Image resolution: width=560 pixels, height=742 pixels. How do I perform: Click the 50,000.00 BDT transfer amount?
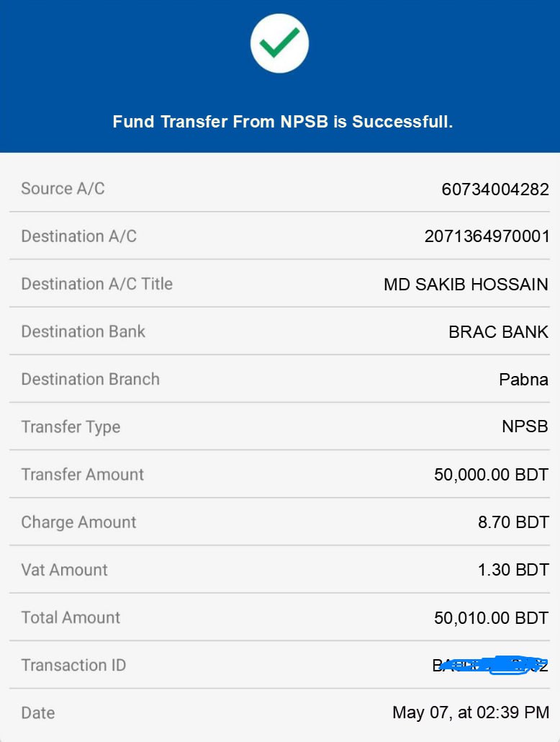[491, 475]
